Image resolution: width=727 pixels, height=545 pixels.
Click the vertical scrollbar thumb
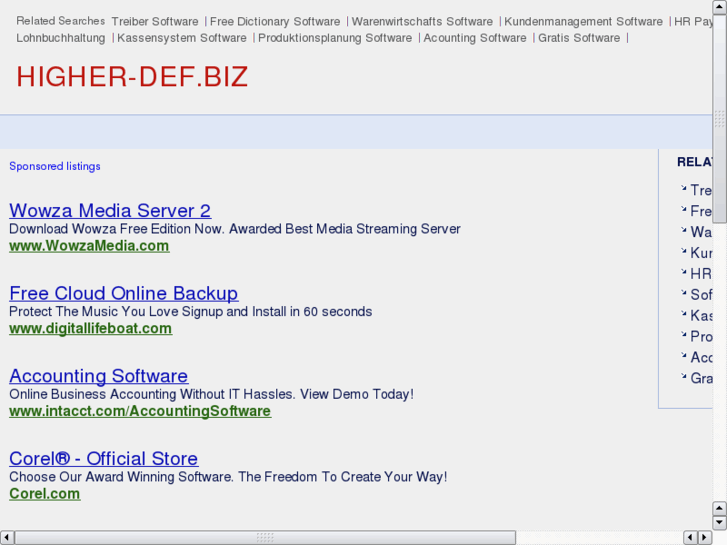click(x=720, y=118)
